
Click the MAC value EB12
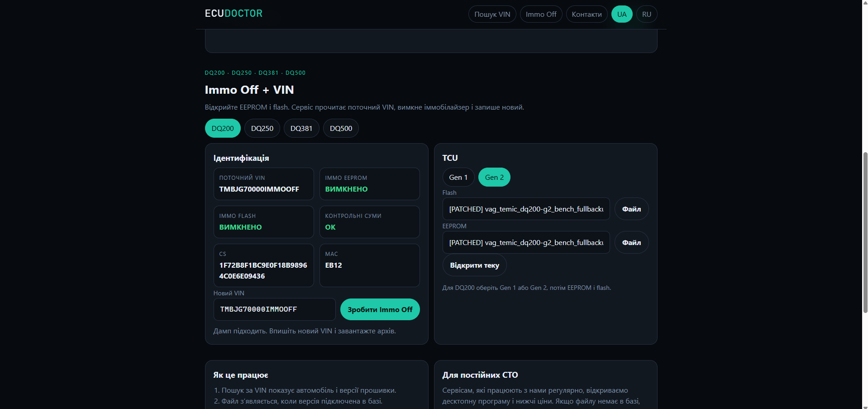click(334, 265)
